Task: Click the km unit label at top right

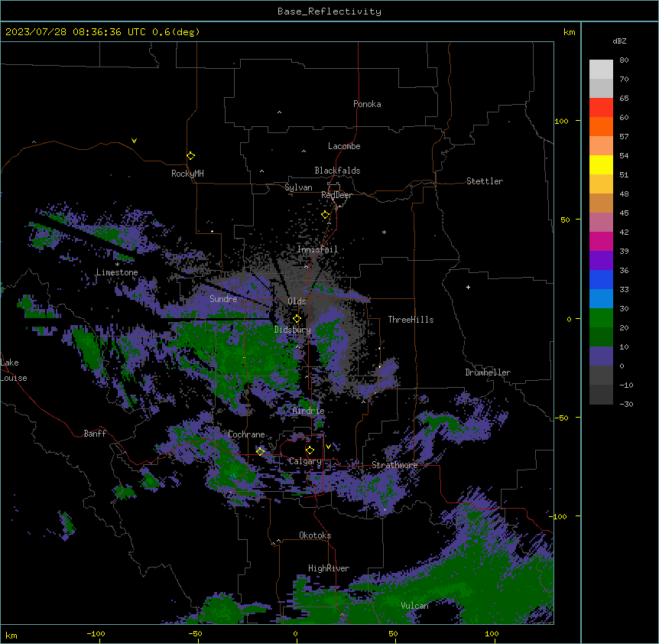Action: 569,32
